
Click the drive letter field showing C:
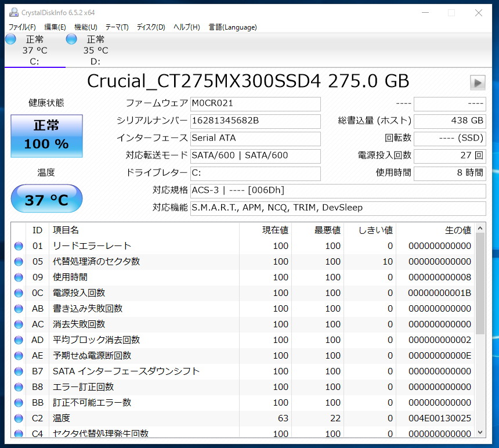(255, 174)
